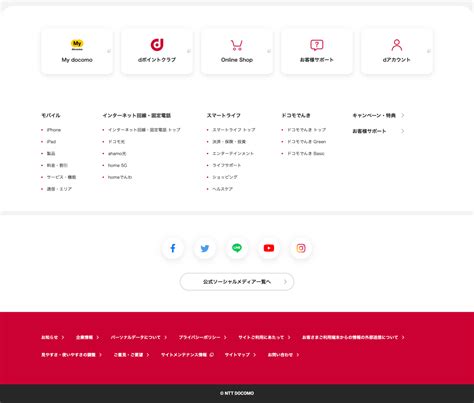Image resolution: width=474 pixels, height=403 pixels.
Task: Click chevron after プライバシーポリシー
Action: (225, 337)
